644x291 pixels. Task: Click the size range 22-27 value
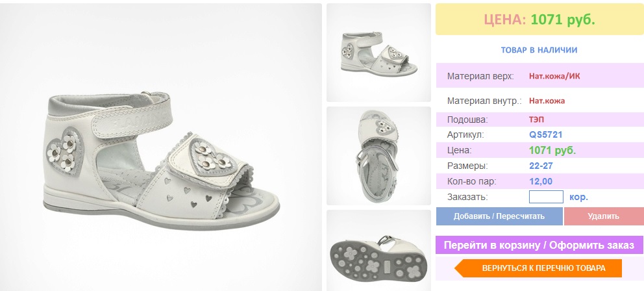pyautogui.click(x=540, y=166)
